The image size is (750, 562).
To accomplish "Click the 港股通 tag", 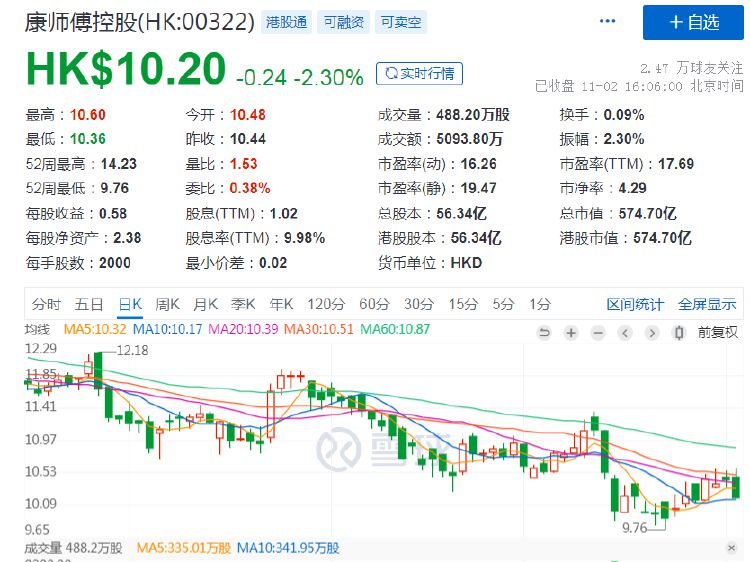I will pyautogui.click(x=288, y=22).
